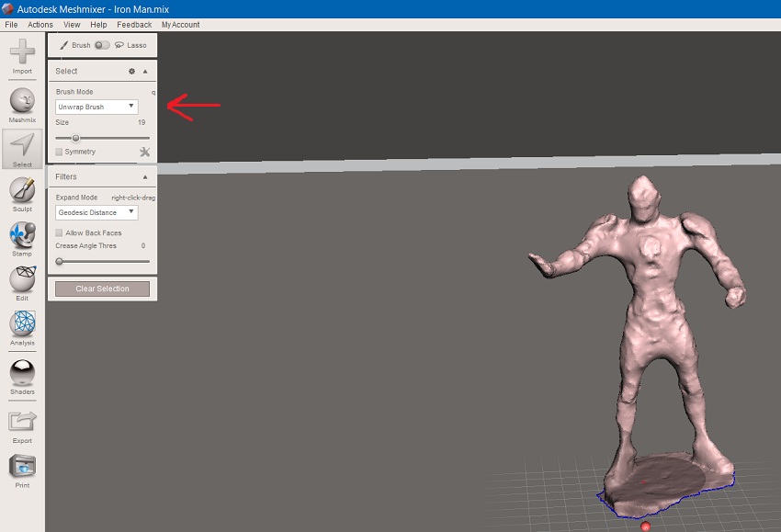Click the Size value 19
This screenshot has height=532, width=781.
[x=141, y=122]
